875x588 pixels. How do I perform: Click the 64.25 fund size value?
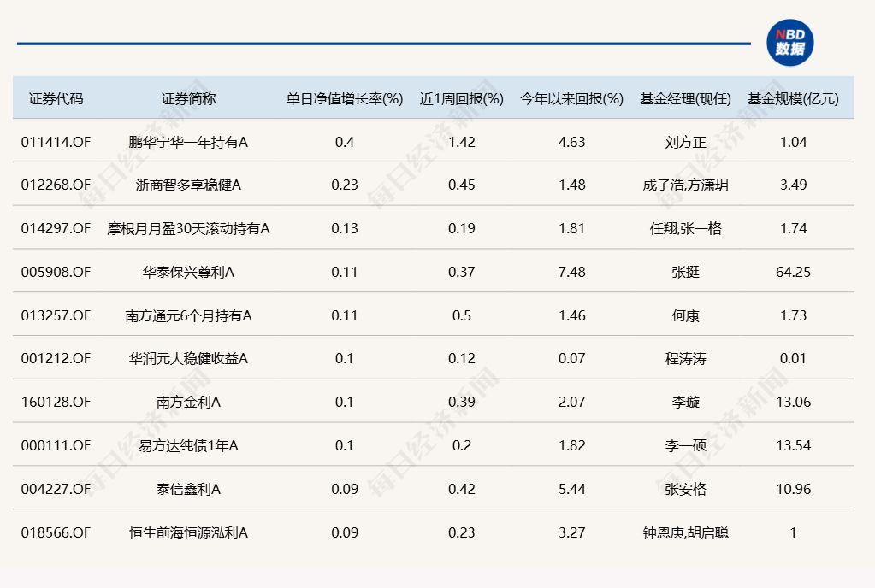tap(793, 272)
